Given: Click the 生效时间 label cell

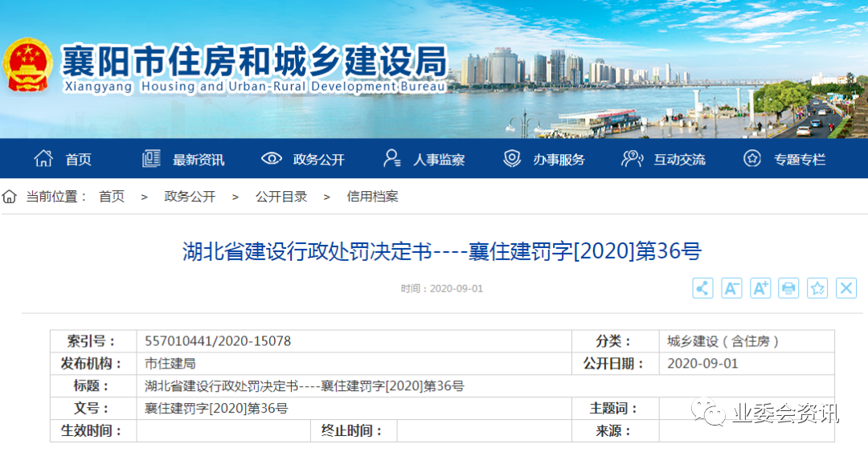Looking at the screenshot, I should [93, 430].
